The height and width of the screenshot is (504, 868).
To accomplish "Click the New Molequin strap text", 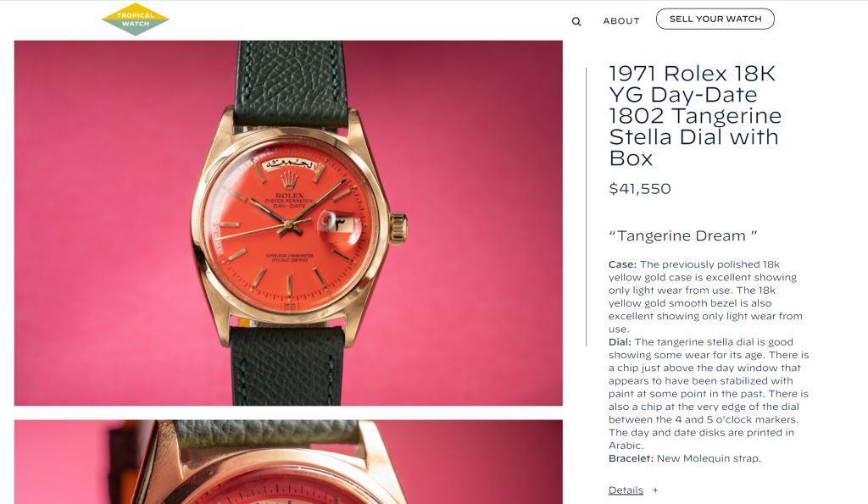I will point(709,458).
